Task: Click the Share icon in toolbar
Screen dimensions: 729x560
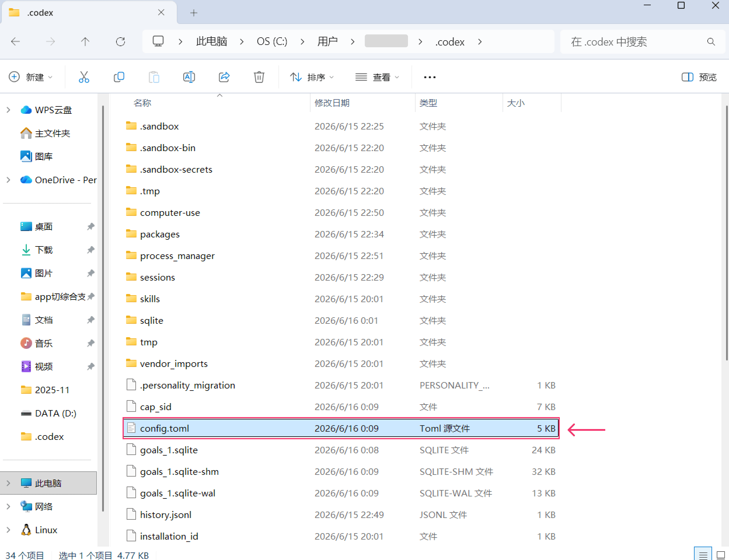Action: [224, 77]
